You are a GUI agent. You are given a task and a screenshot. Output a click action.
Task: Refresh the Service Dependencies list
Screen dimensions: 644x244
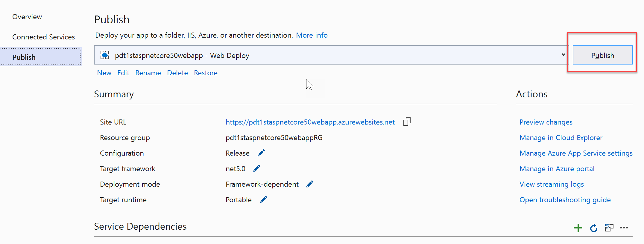593,228
